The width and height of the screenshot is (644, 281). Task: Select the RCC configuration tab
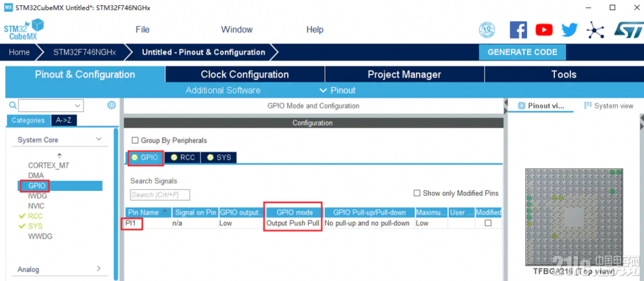pos(183,158)
